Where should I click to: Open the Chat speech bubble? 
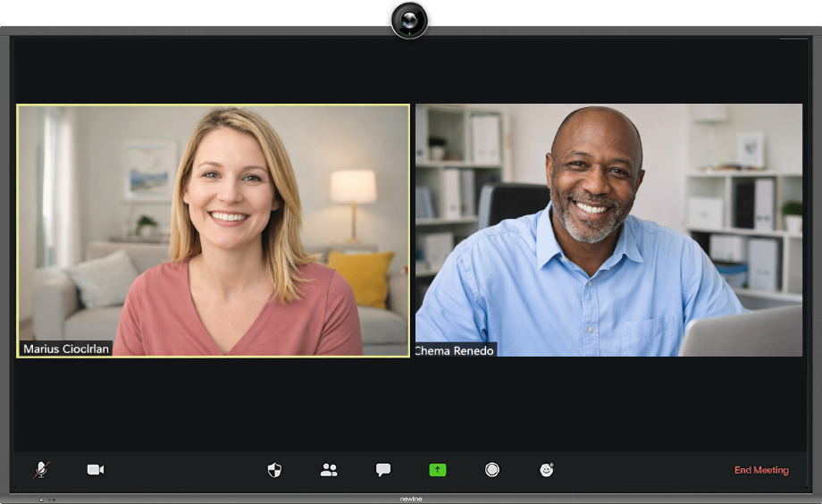[383, 470]
